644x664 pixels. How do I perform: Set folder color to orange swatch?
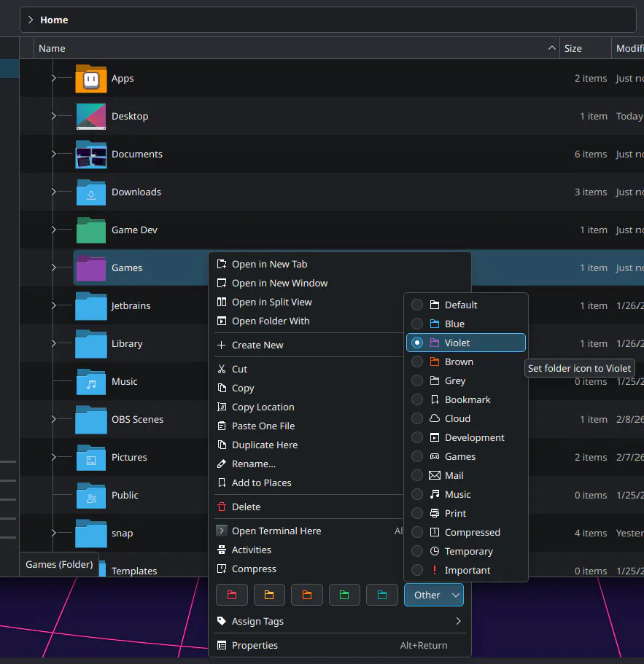(x=307, y=595)
